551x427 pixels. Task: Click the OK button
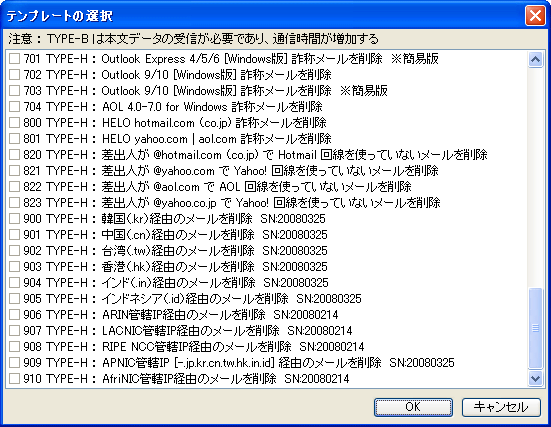pos(413,407)
